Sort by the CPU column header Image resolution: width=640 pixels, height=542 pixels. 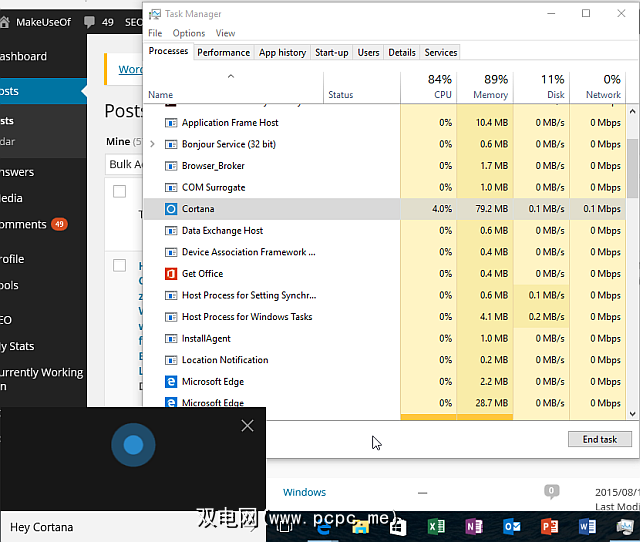click(429, 87)
